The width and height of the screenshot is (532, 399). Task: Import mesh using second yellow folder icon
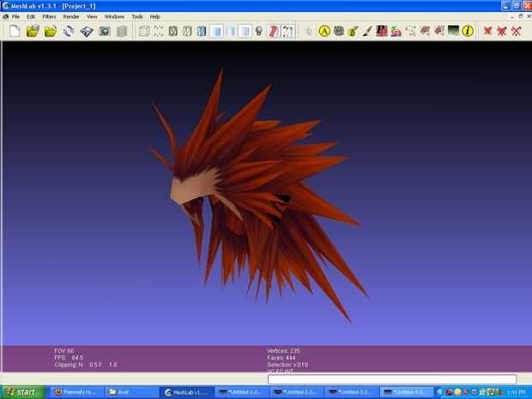pos(51,31)
